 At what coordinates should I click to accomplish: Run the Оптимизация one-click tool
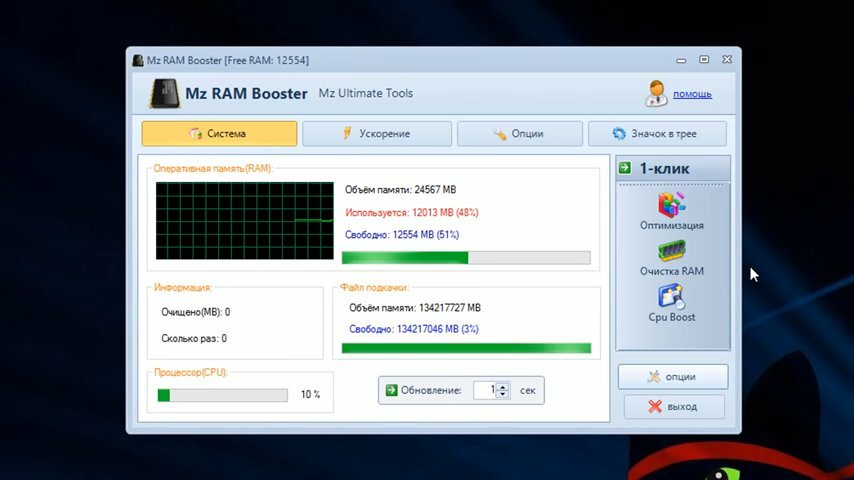[x=672, y=211]
